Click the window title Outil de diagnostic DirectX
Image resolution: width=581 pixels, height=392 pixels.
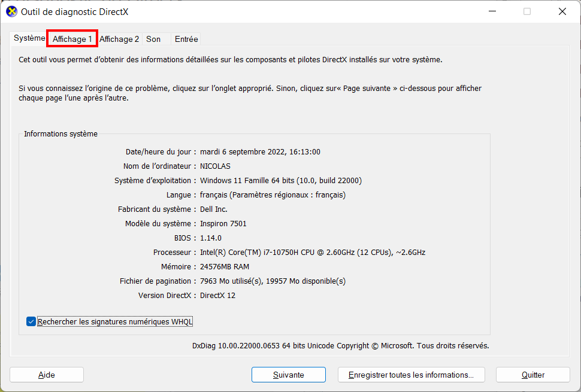click(74, 12)
